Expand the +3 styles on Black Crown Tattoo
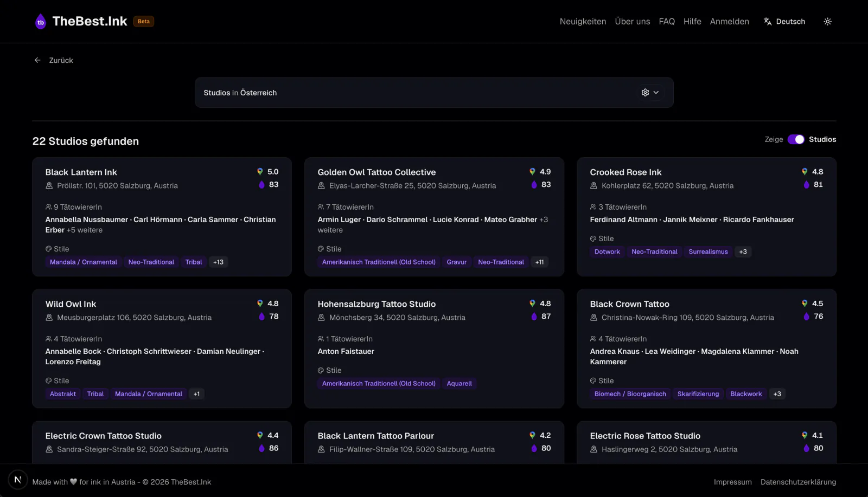Viewport: 868px width, 497px height. coord(777,394)
